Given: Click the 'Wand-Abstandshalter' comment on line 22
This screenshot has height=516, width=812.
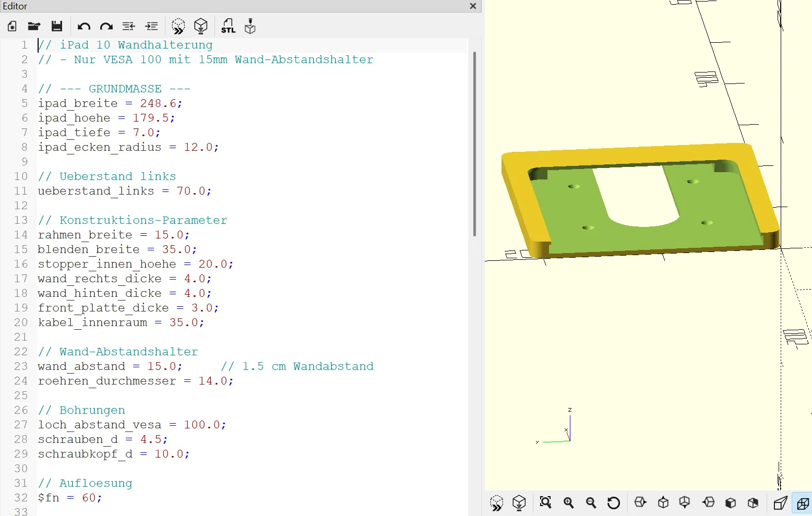Looking at the screenshot, I should click(x=118, y=352).
